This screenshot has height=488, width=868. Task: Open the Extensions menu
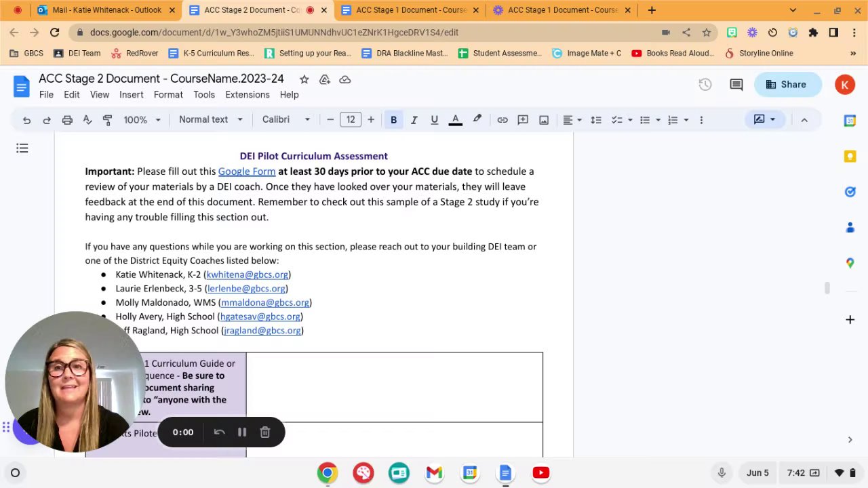point(248,95)
